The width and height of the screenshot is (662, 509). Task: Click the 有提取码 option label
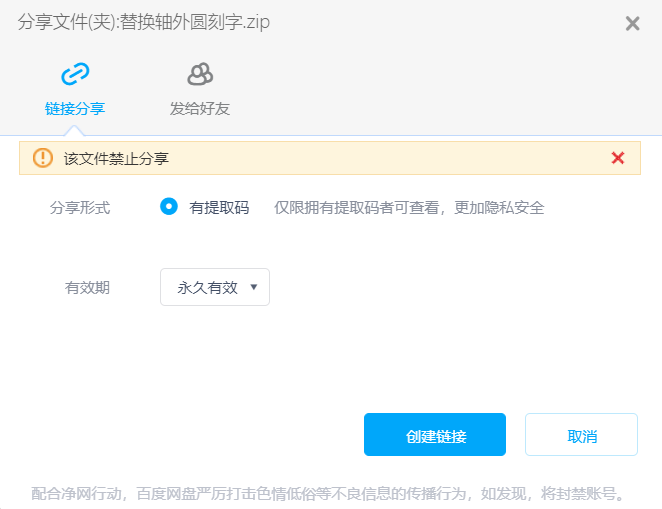point(219,207)
